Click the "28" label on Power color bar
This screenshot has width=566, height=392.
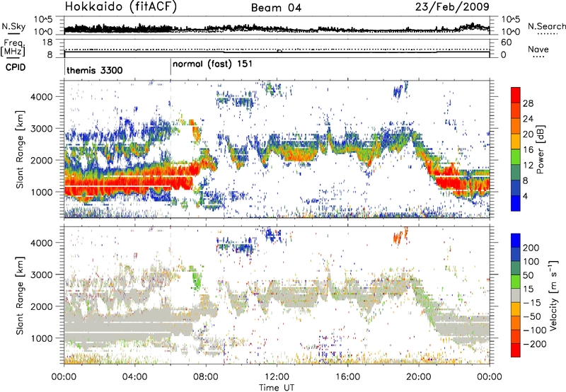point(528,103)
